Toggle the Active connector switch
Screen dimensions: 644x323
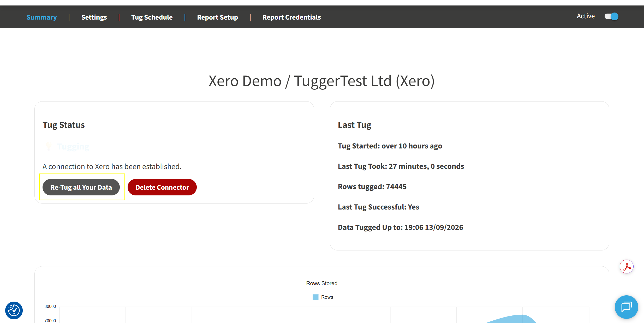click(x=611, y=16)
